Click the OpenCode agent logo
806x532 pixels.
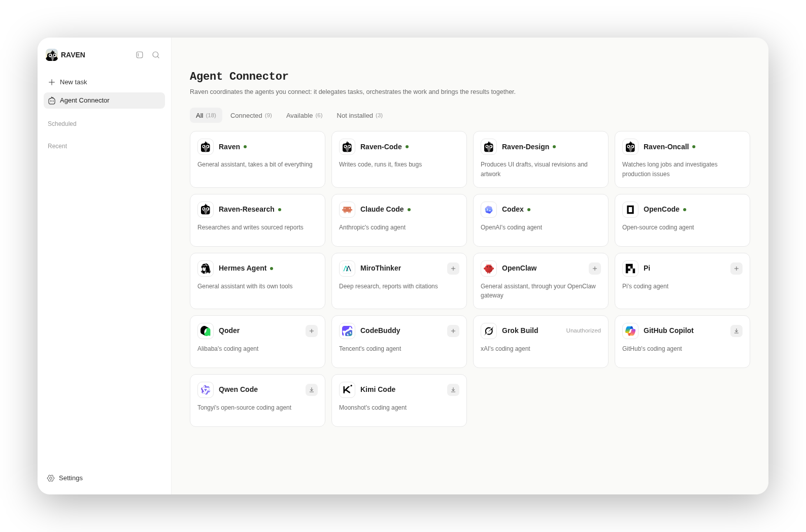click(630, 210)
